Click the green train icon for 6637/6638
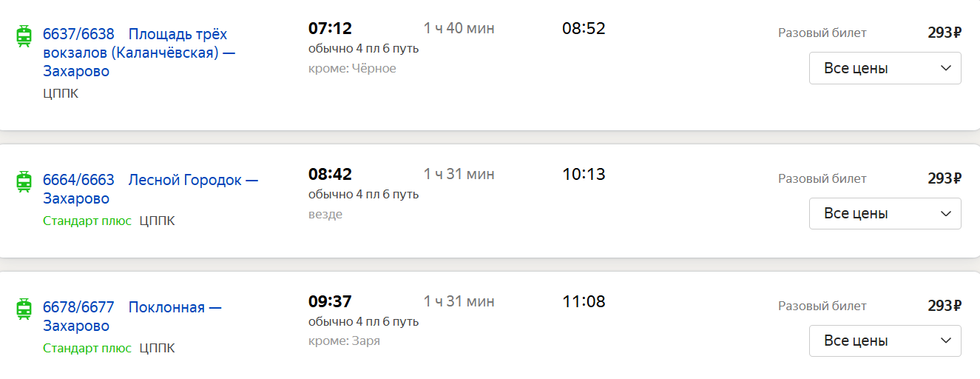Screen dimensions: 980x379 click(x=24, y=36)
